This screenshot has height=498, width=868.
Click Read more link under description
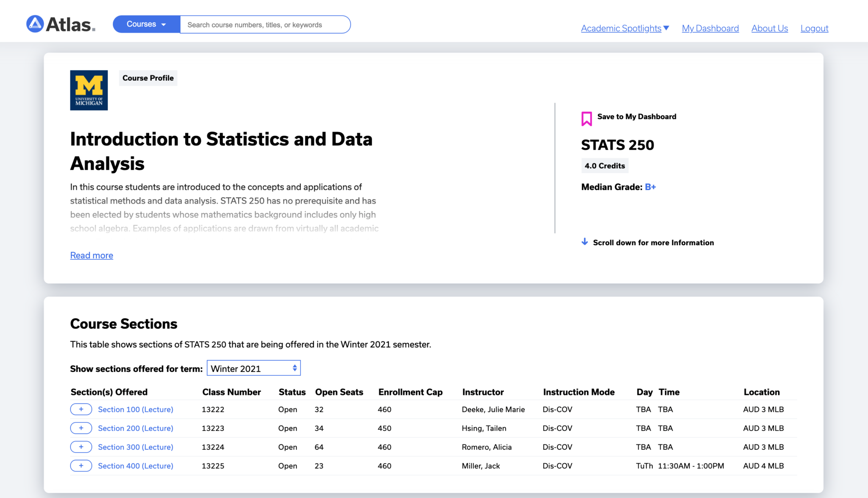coord(92,255)
